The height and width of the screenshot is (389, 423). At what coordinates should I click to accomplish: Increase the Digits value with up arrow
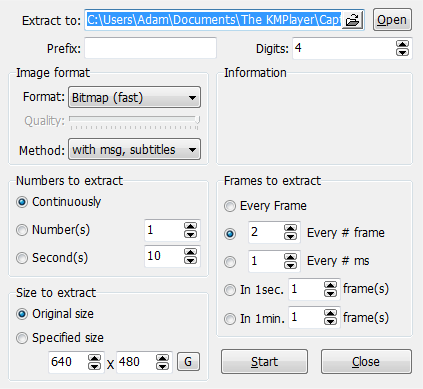click(x=402, y=45)
